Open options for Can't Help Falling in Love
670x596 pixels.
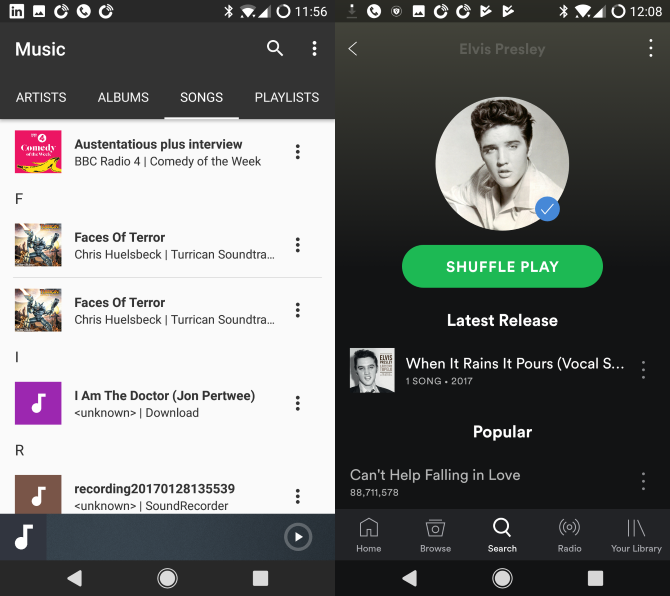coord(643,481)
